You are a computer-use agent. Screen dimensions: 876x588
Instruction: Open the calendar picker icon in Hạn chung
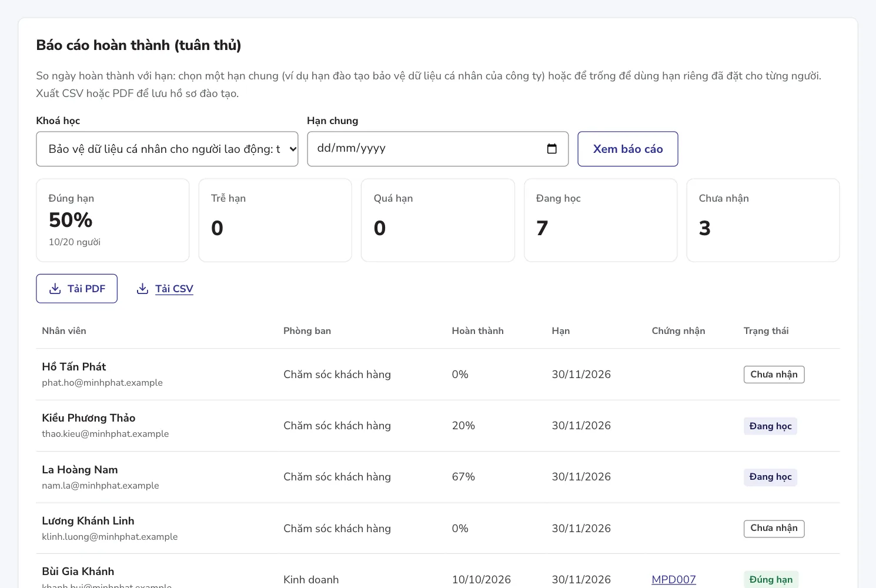(552, 149)
